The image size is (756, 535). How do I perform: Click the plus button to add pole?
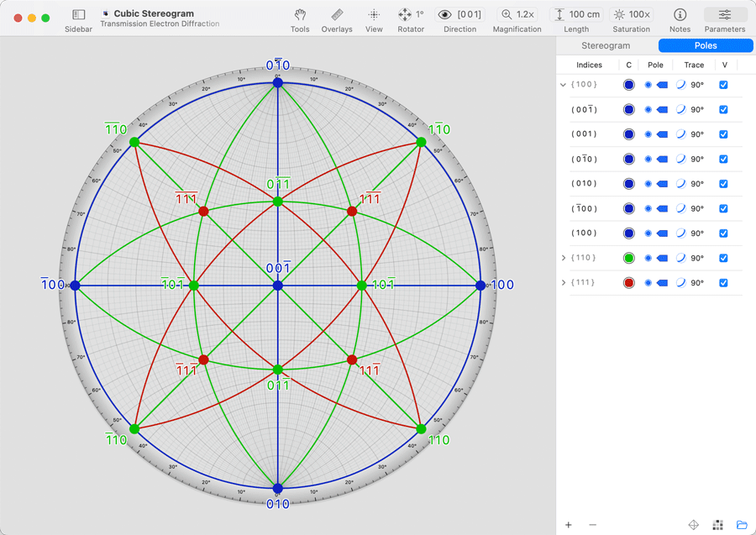pyautogui.click(x=569, y=525)
